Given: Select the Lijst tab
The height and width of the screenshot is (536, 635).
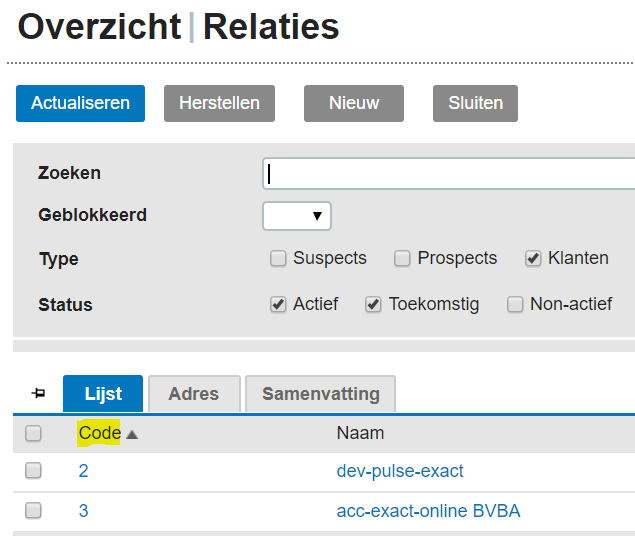Looking at the screenshot, I should [x=103, y=394].
